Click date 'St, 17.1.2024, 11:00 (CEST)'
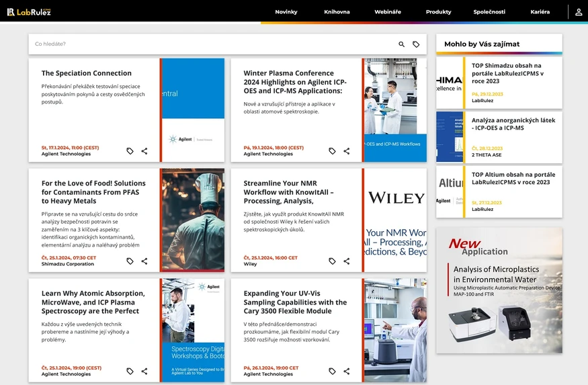Screen dimensions: 588x385 click(70, 148)
